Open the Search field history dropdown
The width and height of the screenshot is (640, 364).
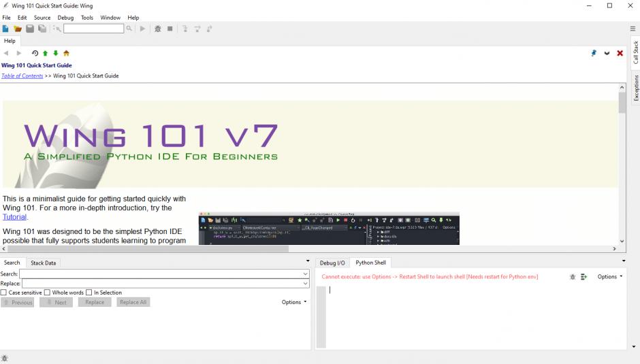305,274
